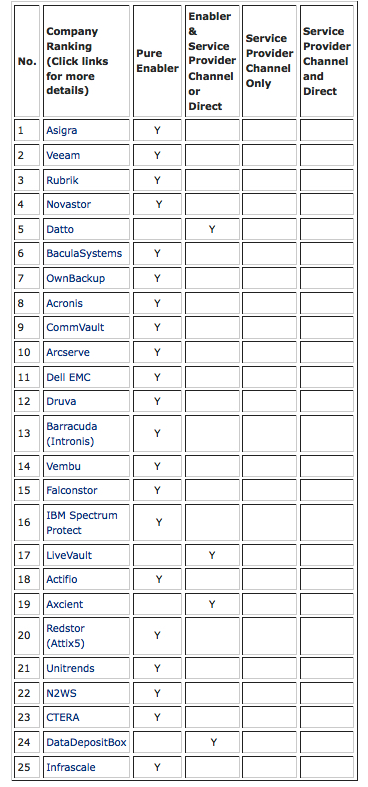Image resolution: width=368 pixels, height=787 pixels.
Task: Open the BaculaSystems link
Action: [84, 253]
